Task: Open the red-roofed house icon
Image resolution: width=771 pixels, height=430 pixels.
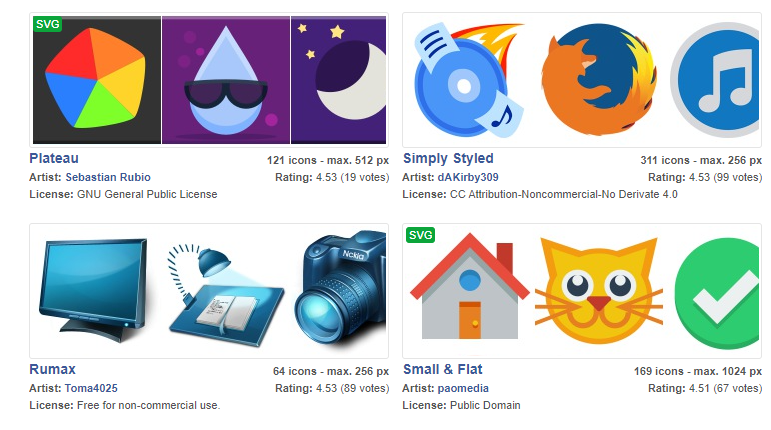Action: [470, 287]
